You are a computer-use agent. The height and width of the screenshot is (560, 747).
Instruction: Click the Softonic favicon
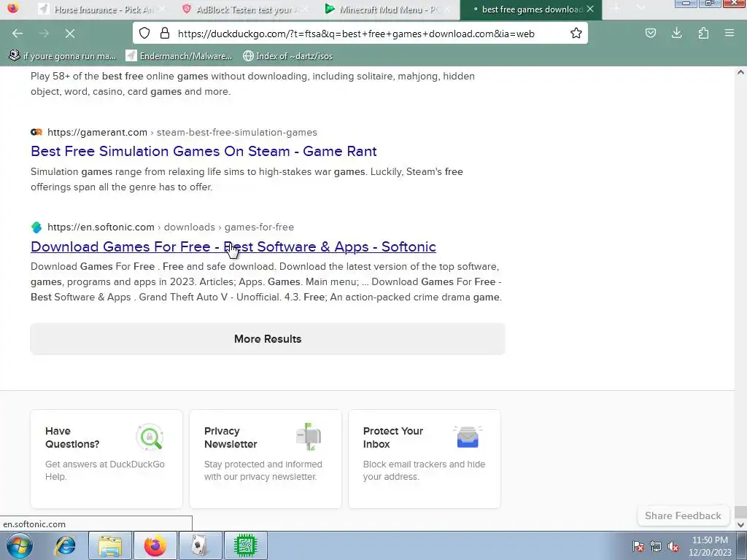tap(36, 227)
